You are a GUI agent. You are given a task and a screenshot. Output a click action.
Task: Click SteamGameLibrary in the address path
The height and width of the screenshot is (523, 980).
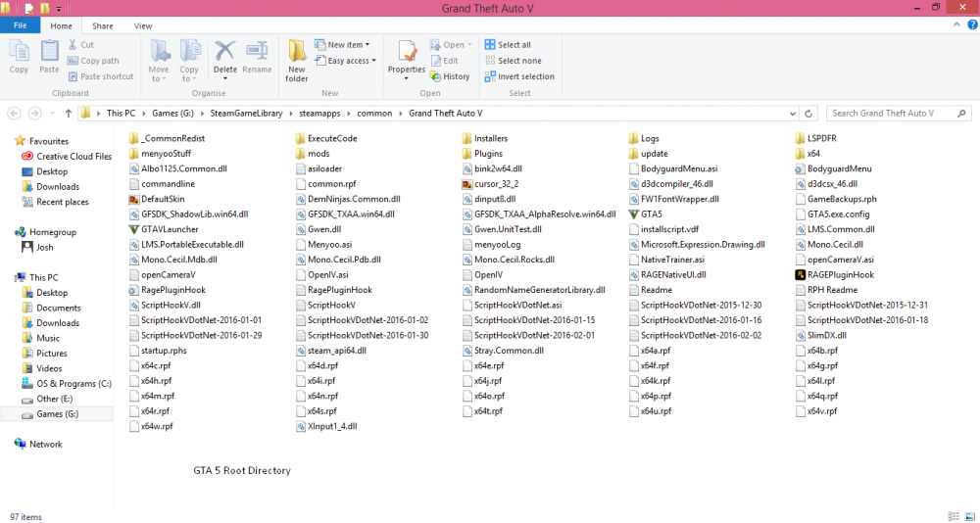click(x=246, y=113)
